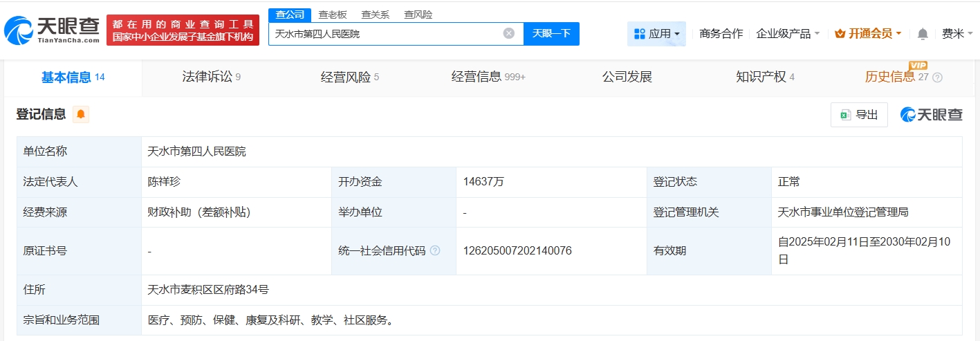Click the help icon beside 历史信息 27

pyautogui.click(x=938, y=77)
